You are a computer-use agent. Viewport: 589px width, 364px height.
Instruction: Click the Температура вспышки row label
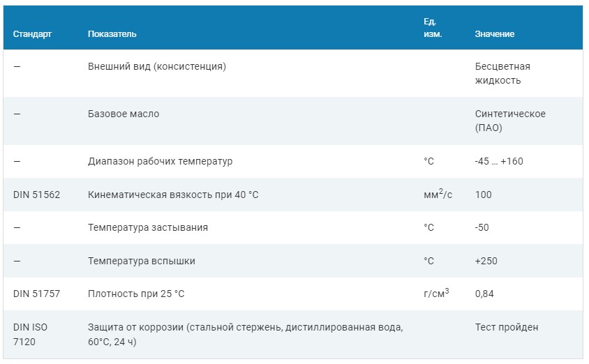tap(142, 261)
